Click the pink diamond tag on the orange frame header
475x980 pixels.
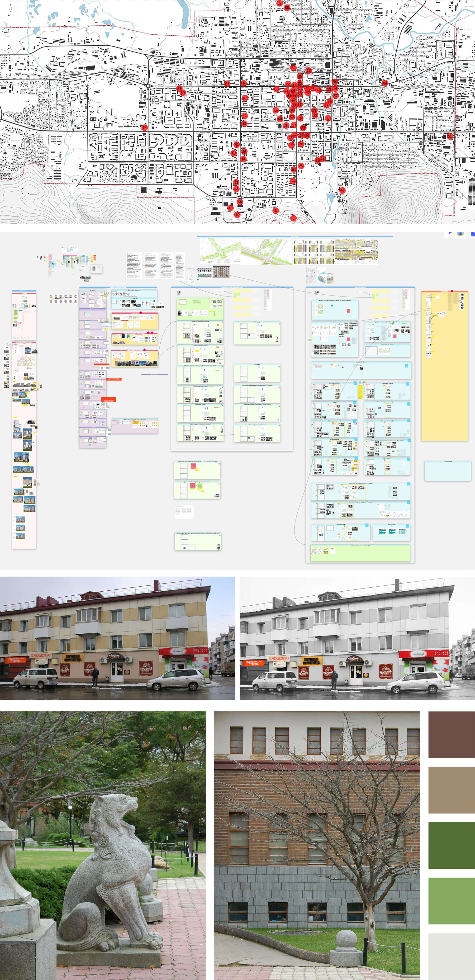tap(452, 291)
